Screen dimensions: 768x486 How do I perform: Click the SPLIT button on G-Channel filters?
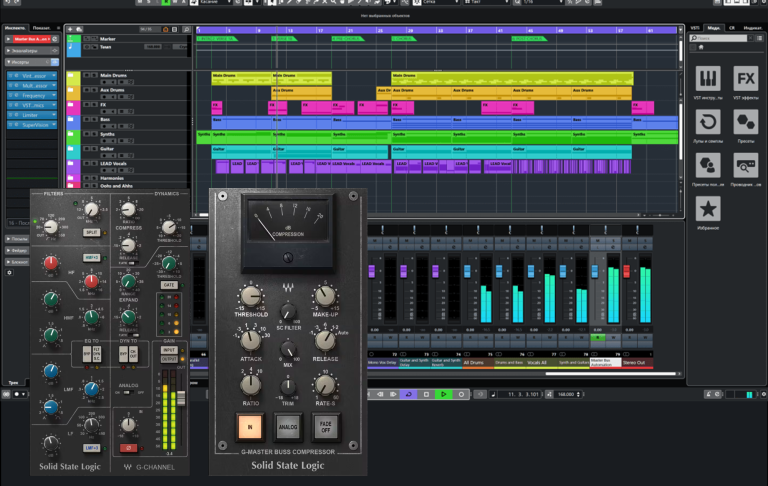[90, 231]
